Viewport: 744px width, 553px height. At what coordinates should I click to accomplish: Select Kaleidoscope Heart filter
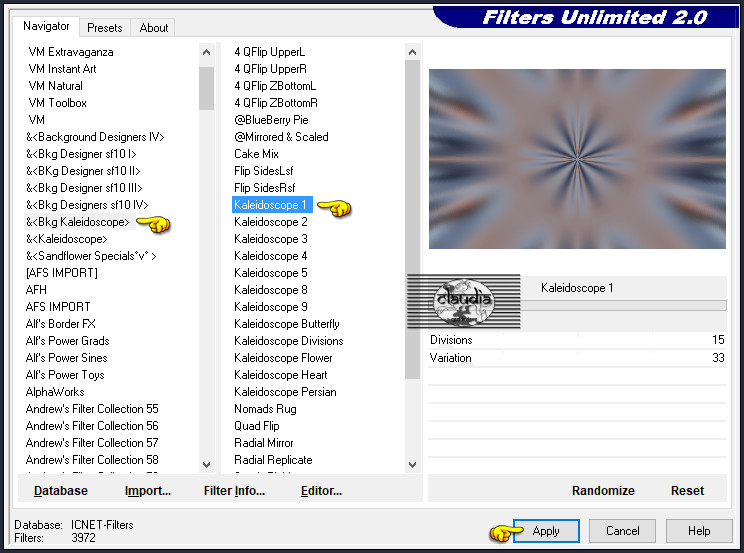(x=280, y=375)
